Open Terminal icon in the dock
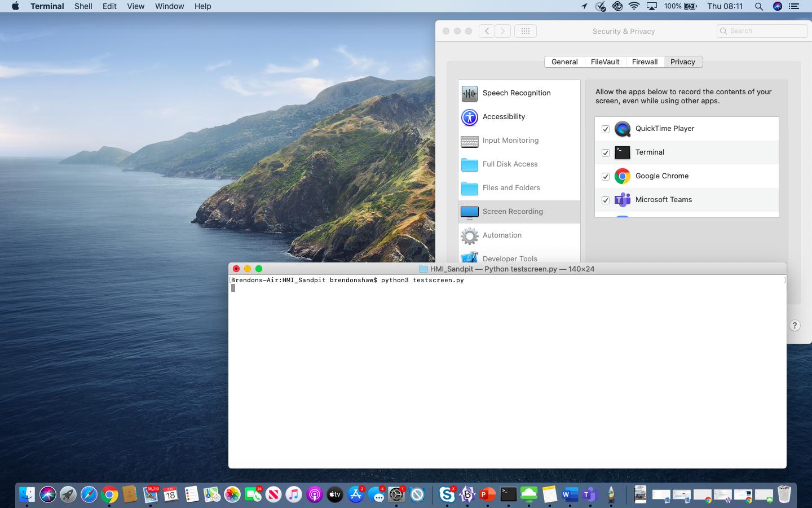 (x=509, y=495)
